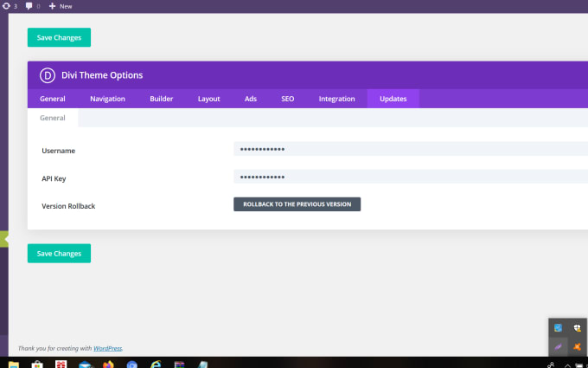Open the orange Avast tray icon
The height and width of the screenshot is (368, 588).
click(577, 346)
